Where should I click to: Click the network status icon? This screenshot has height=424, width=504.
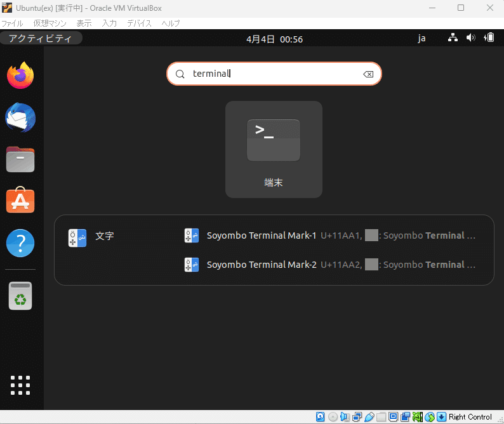pos(453,38)
